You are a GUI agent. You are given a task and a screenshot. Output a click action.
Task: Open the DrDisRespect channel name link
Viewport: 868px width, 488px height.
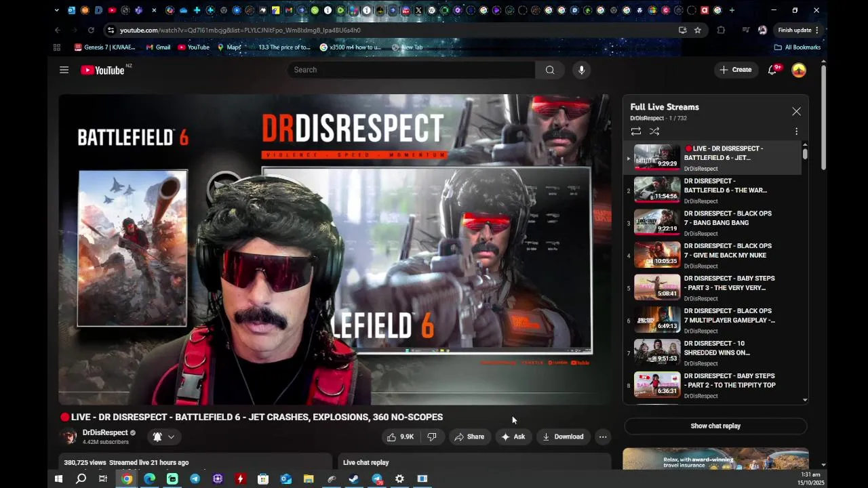[x=105, y=432]
